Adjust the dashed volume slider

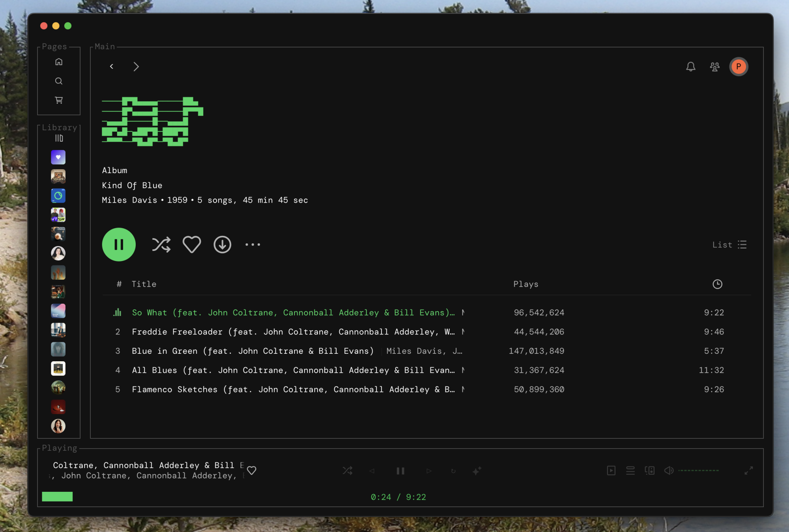tap(698, 470)
